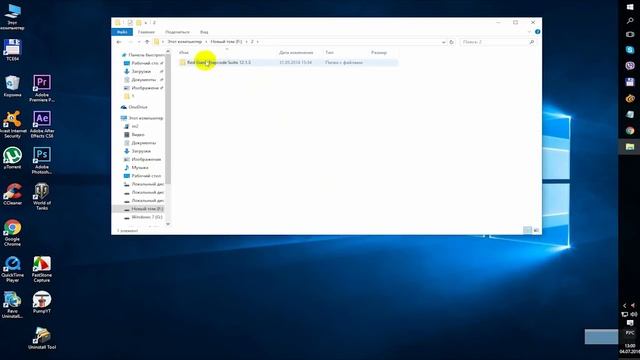This screenshot has width=640, height=360.
Task: Select the FastStone Capture desktop shortcut
Action: tap(42, 269)
